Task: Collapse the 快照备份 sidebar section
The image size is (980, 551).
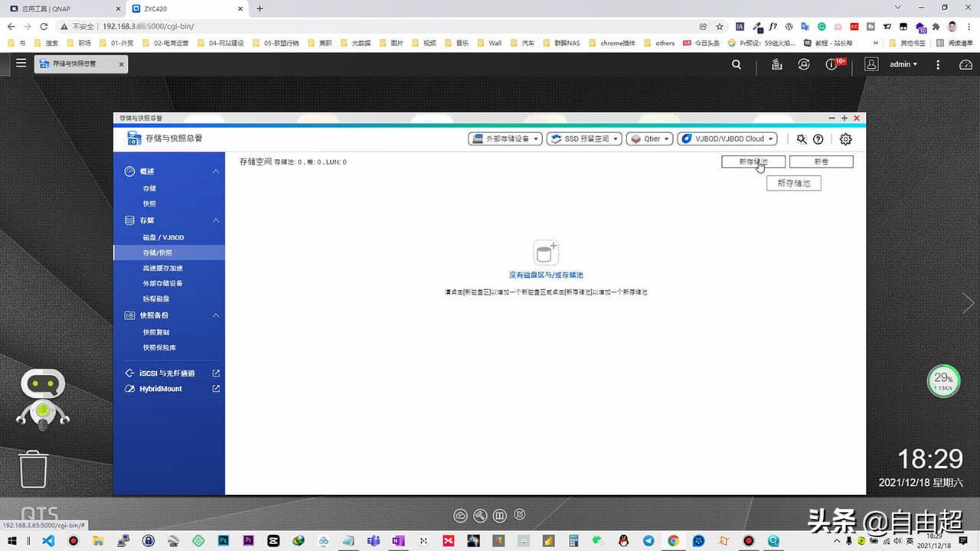Action: click(214, 315)
